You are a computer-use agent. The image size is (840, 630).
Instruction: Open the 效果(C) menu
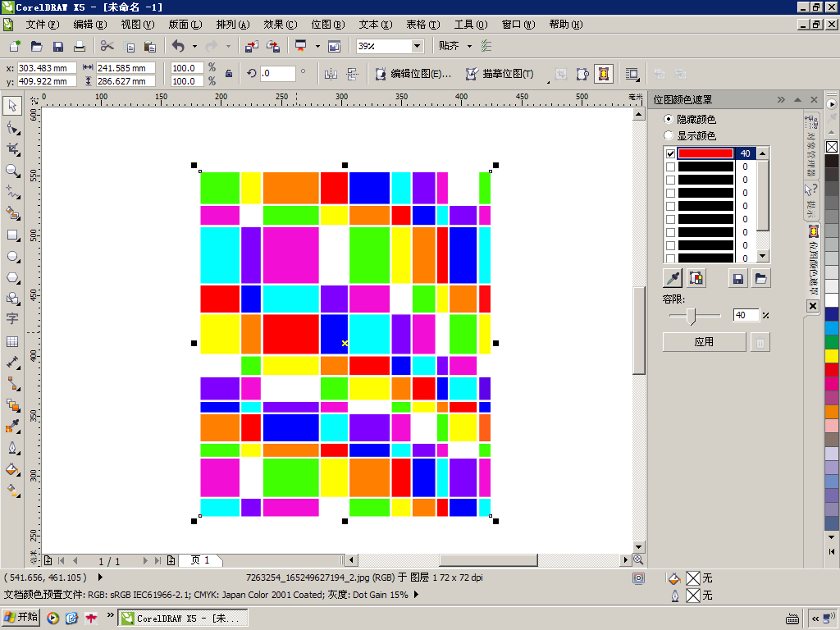pyautogui.click(x=281, y=25)
